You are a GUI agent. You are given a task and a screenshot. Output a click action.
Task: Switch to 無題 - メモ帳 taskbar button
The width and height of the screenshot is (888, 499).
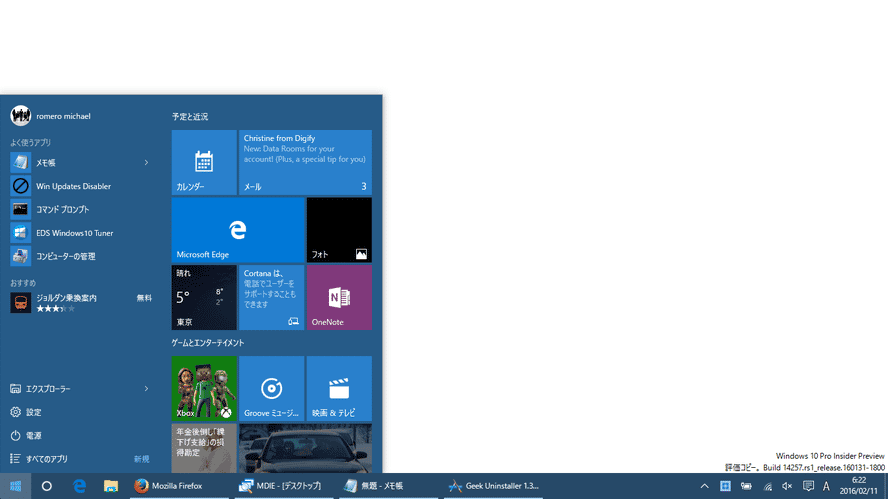tap(388, 486)
